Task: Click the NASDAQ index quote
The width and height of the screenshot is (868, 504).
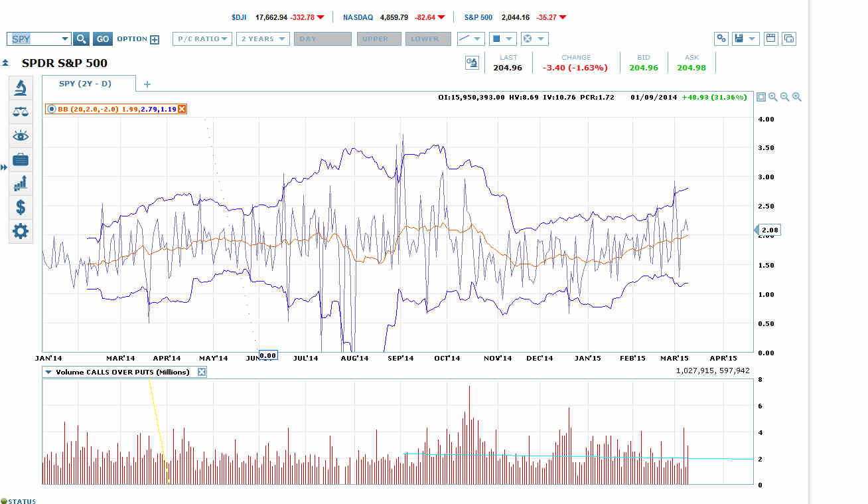Action: click(x=394, y=17)
